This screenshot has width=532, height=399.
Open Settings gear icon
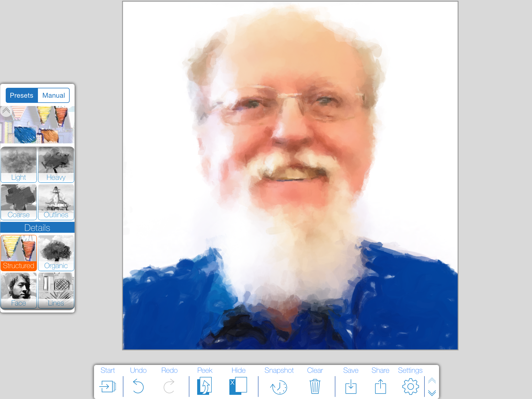click(x=410, y=387)
